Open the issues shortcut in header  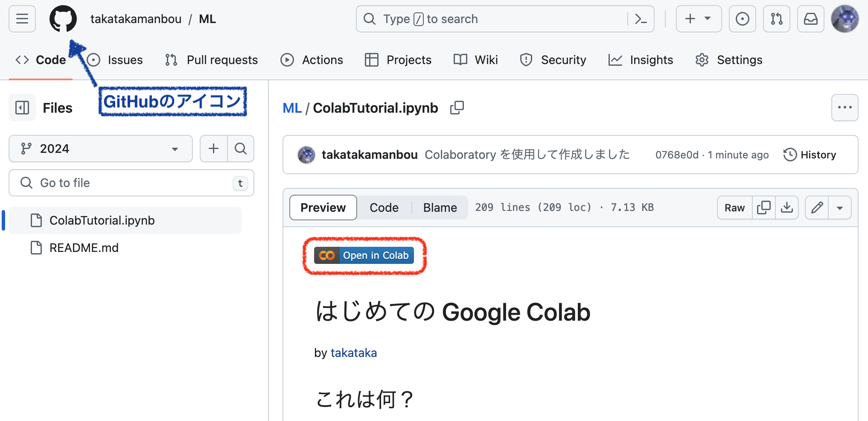pos(742,19)
